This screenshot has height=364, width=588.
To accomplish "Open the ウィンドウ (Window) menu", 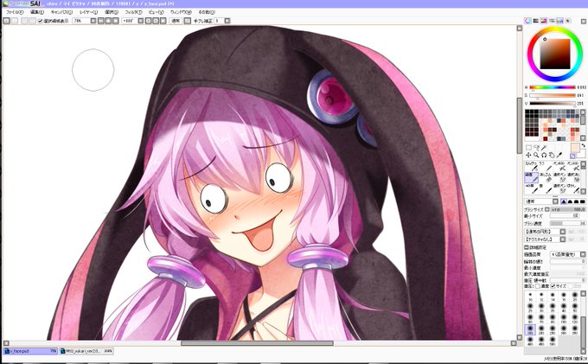I will tap(181, 12).
